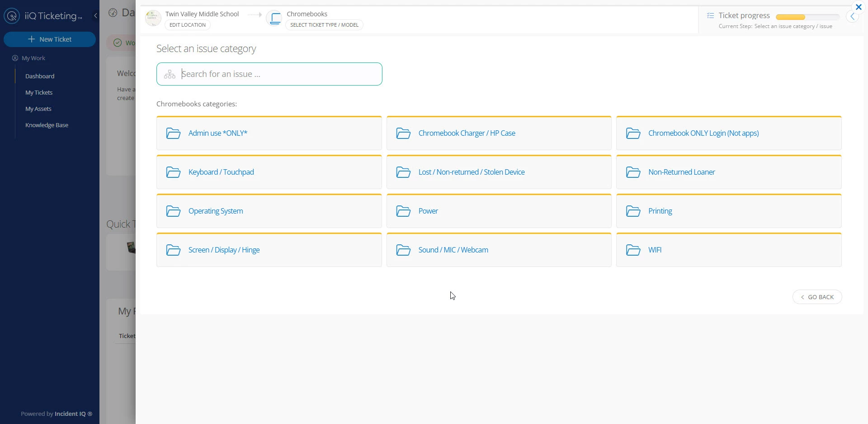Screen dimensions: 868x424
Task: Click the folder icon for Printing
Action: point(633,211)
